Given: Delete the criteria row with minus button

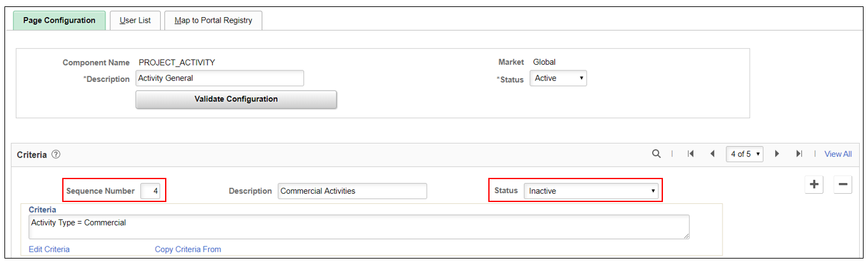Looking at the screenshot, I should pyautogui.click(x=843, y=185).
